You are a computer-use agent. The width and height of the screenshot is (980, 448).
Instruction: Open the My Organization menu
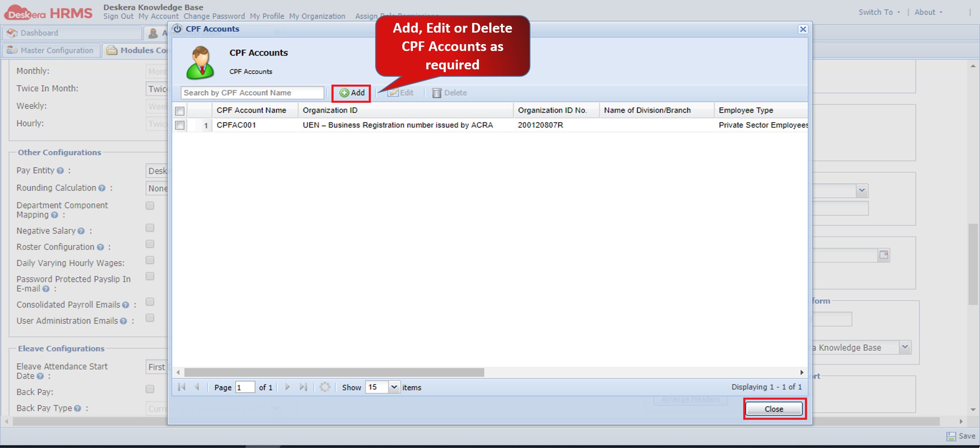pos(317,16)
